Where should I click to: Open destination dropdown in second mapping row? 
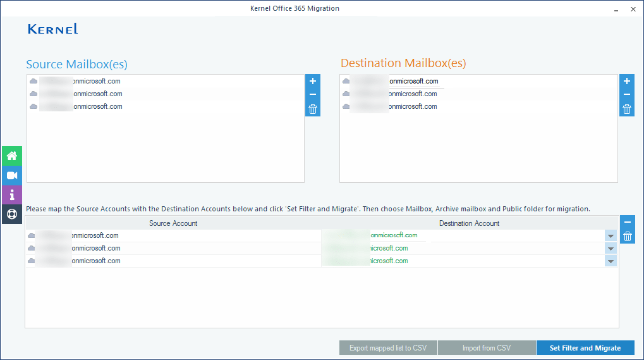tap(611, 248)
